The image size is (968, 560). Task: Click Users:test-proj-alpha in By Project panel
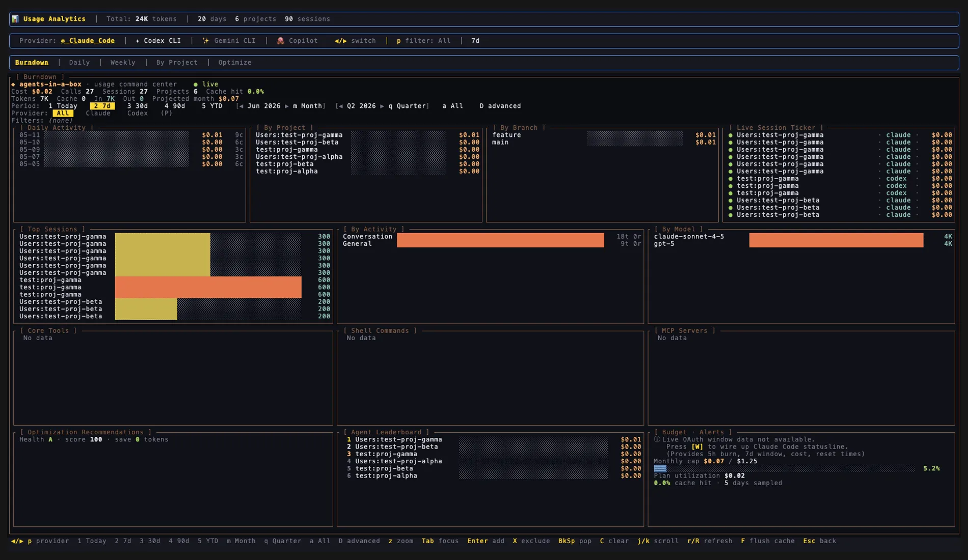coord(299,157)
